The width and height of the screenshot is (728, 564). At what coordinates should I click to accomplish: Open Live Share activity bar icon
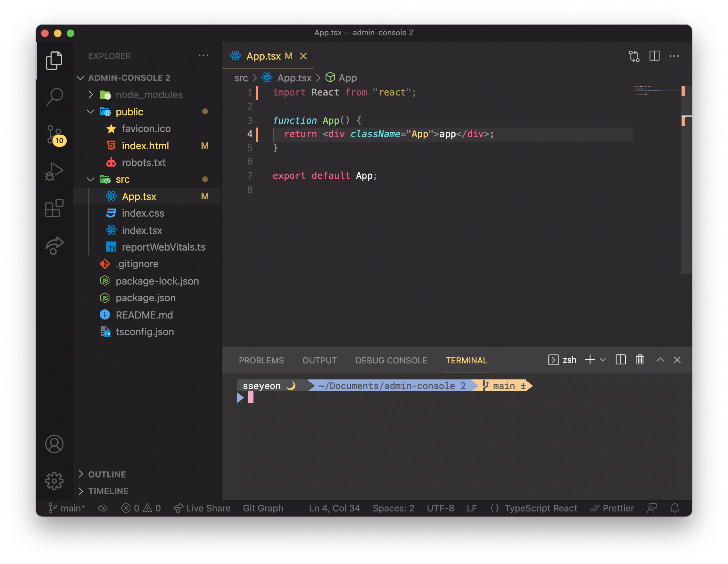pyautogui.click(x=54, y=246)
